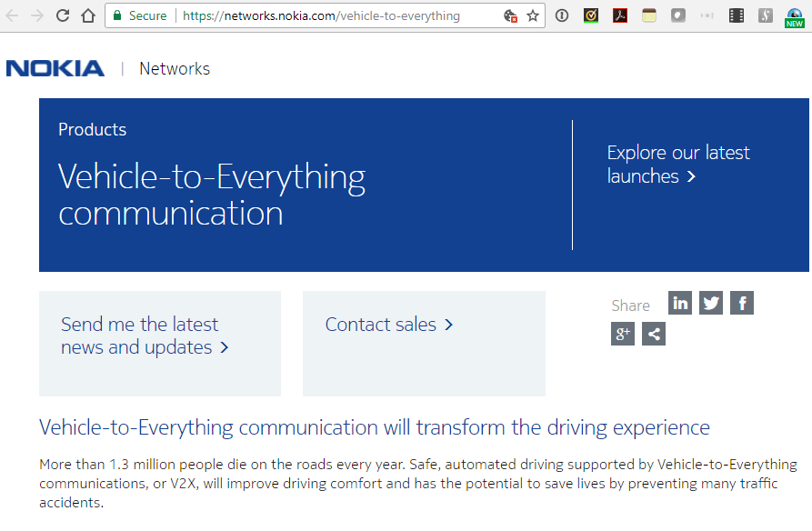The height and width of the screenshot is (531, 812).
Task: Share the page on Twitter
Action: tap(710, 303)
